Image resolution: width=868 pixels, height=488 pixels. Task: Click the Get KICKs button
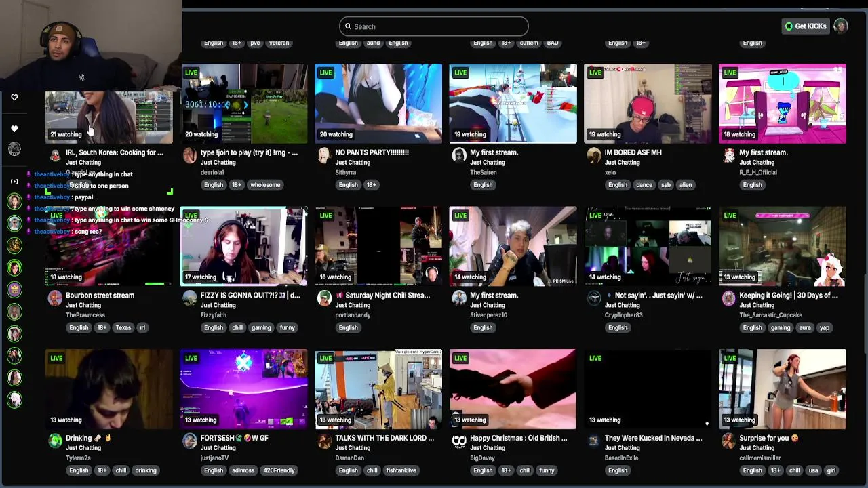point(806,26)
